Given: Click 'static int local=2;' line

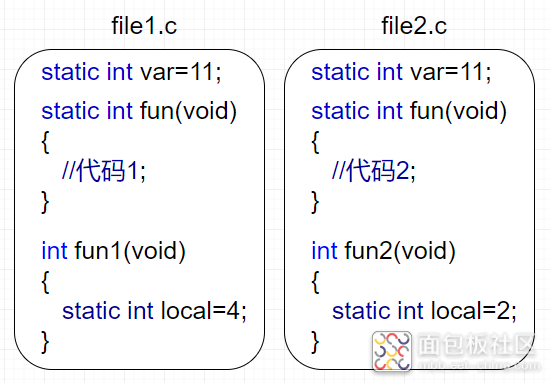Looking at the screenshot, I should 424,311.
